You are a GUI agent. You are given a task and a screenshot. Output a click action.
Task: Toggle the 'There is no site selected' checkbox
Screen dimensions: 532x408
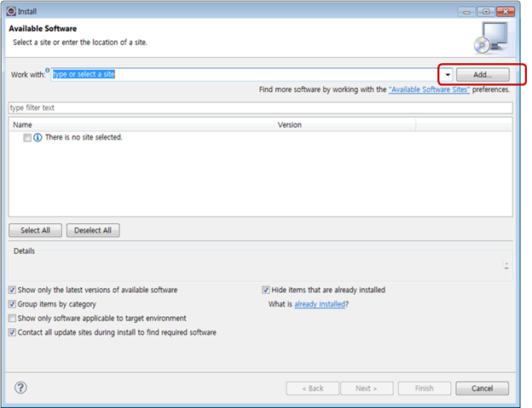coord(27,137)
